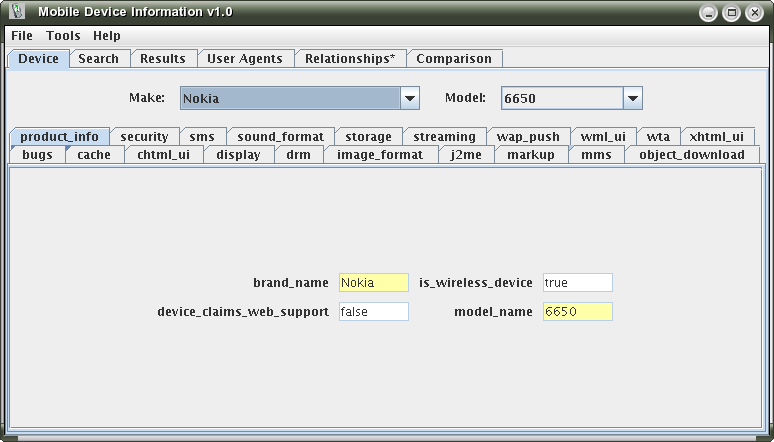Open the Help menu
Viewport: 774px width, 442px height.
pos(107,35)
